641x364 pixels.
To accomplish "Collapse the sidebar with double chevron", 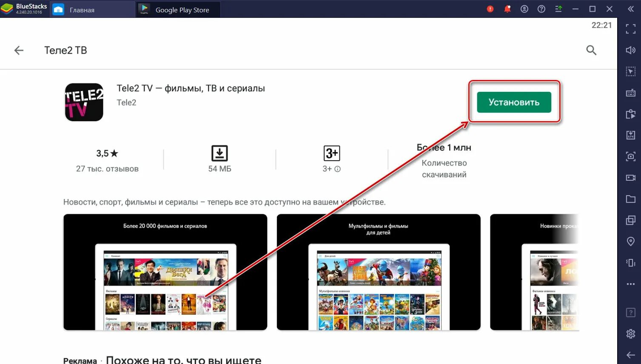I will tap(631, 9).
